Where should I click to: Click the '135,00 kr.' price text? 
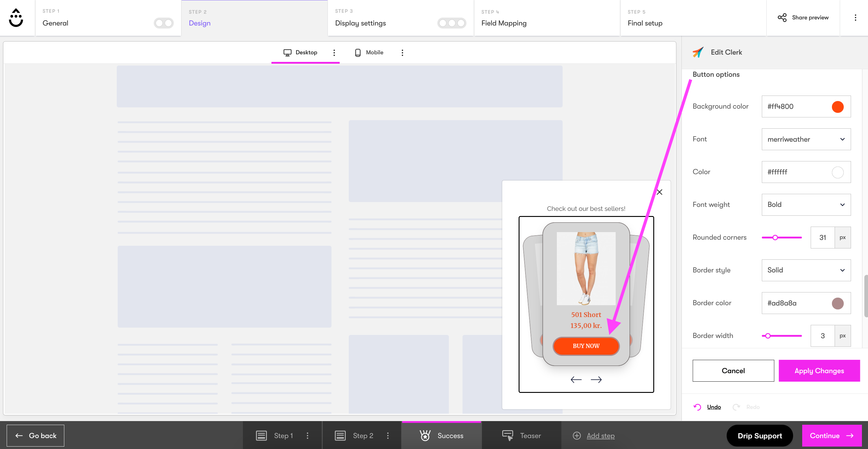point(586,325)
